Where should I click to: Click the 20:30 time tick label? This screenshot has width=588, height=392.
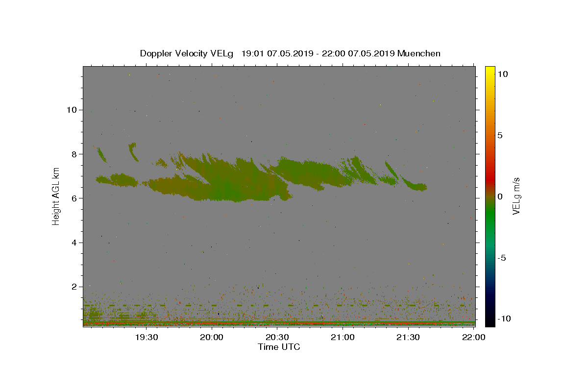pos(277,337)
